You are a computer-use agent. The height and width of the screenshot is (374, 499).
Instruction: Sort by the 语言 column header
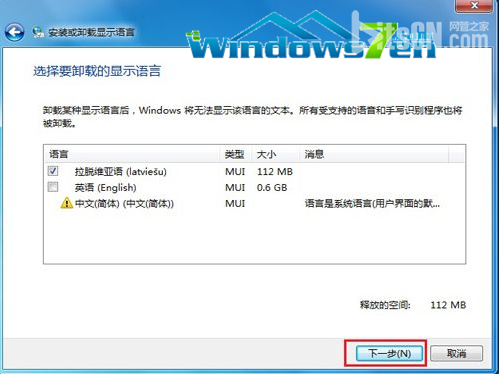coord(132,154)
